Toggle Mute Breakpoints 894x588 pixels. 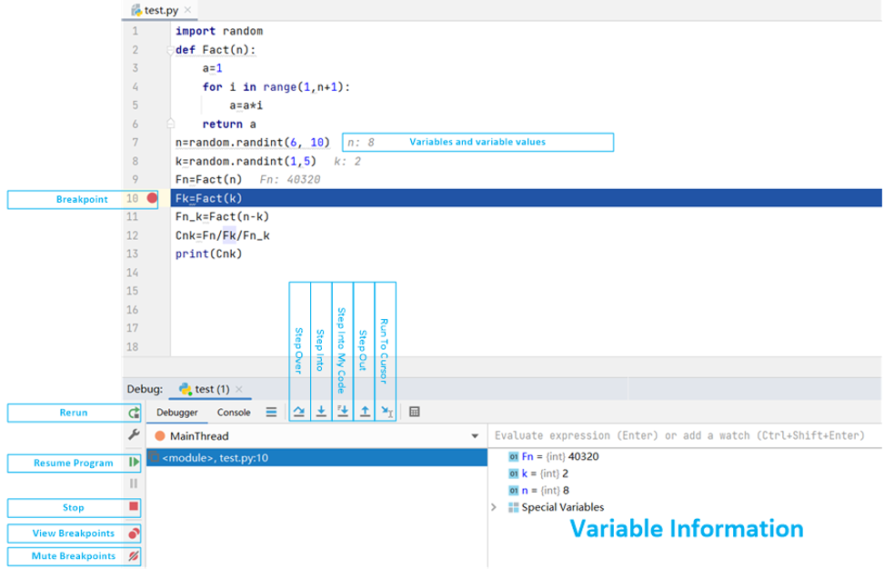click(x=133, y=556)
